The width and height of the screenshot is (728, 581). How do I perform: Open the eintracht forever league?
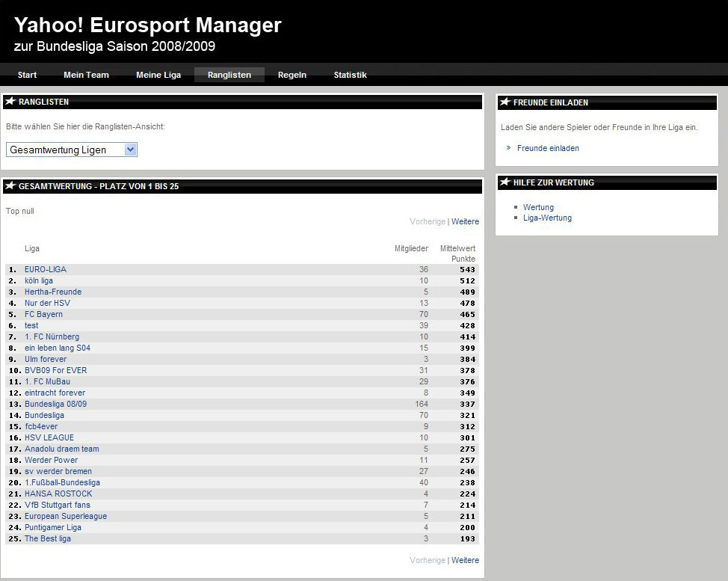point(55,393)
